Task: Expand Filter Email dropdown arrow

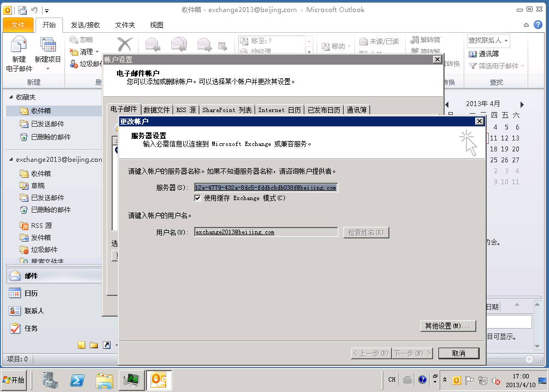Action: 522,66
